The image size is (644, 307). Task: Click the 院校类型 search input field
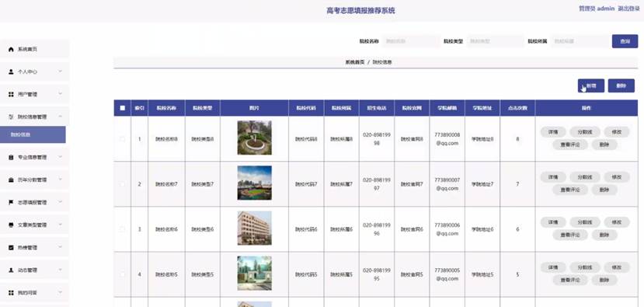495,41
